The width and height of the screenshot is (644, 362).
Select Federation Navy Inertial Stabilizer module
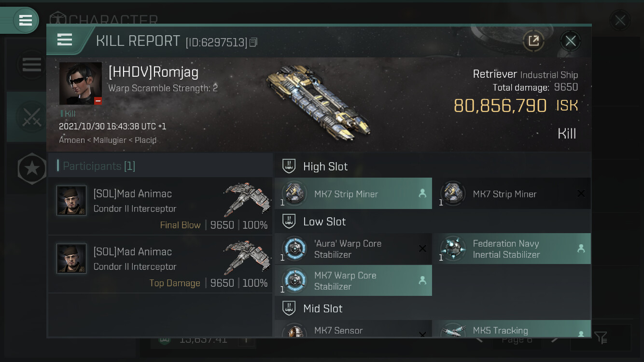tap(512, 249)
